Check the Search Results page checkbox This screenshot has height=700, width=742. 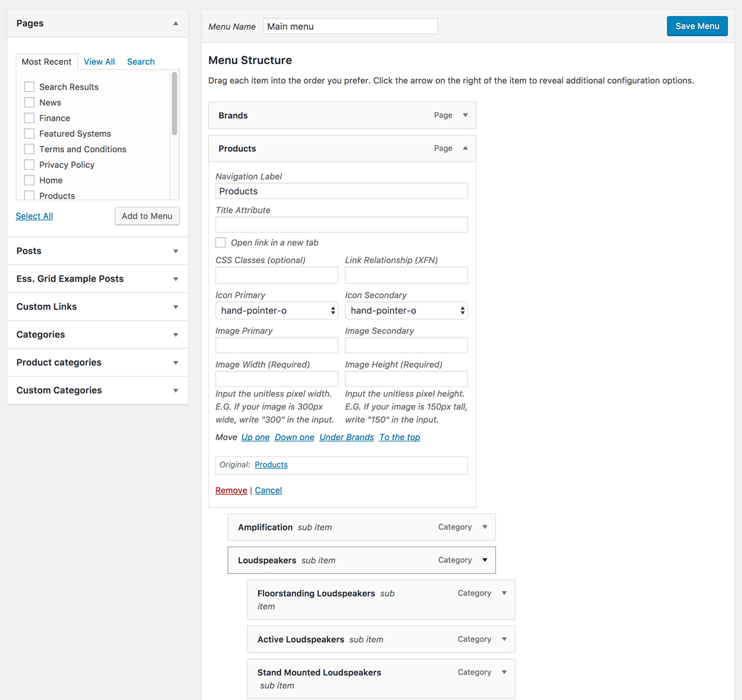tap(29, 87)
